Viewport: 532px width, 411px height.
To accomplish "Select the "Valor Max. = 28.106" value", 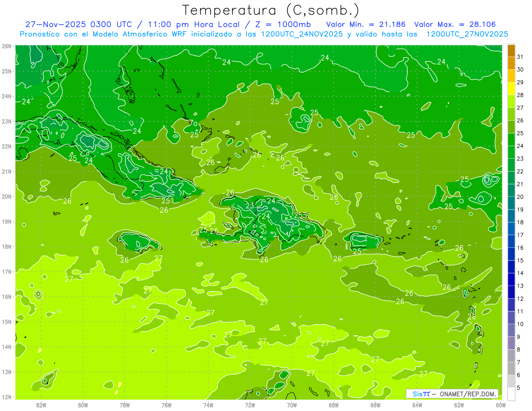I will [455, 24].
